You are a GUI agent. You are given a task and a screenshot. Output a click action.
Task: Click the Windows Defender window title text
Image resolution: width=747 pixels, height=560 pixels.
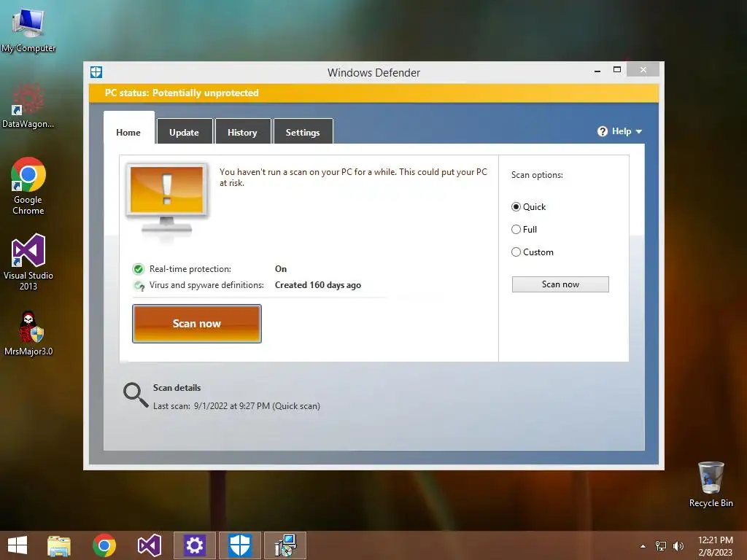(x=373, y=72)
